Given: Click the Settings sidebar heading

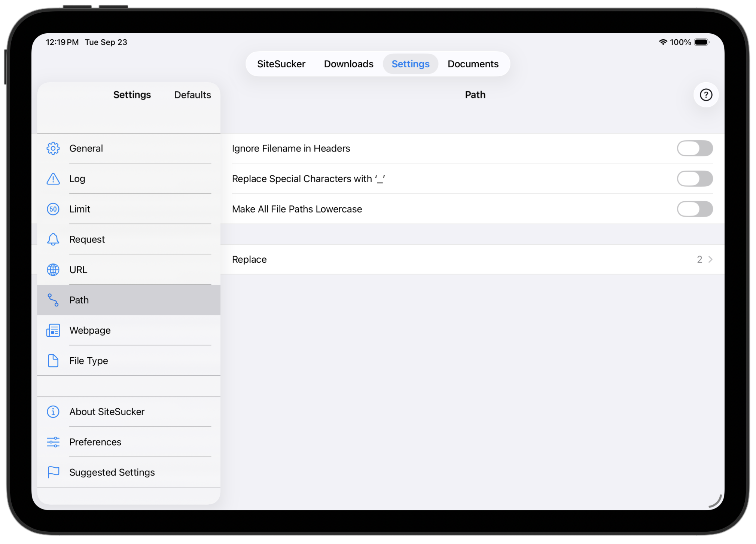Looking at the screenshot, I should 132,95.
